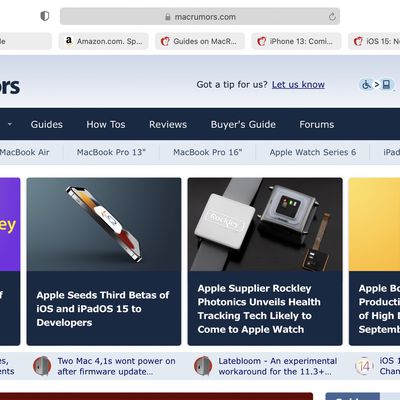Open the Buyer's Guide page
Screen dimensions: 400x400
point(243,124)
